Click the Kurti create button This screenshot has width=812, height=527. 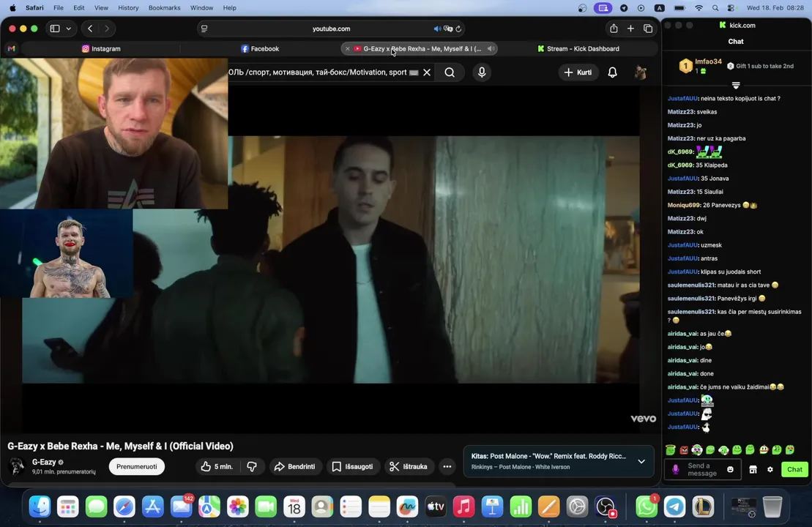(578, 72)
